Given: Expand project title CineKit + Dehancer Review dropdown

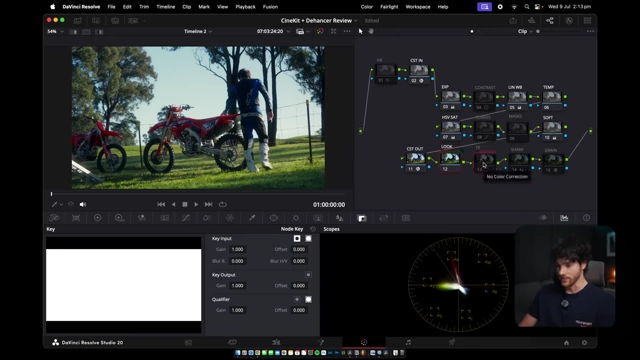Looking at the screenshot, I should 319,20.
